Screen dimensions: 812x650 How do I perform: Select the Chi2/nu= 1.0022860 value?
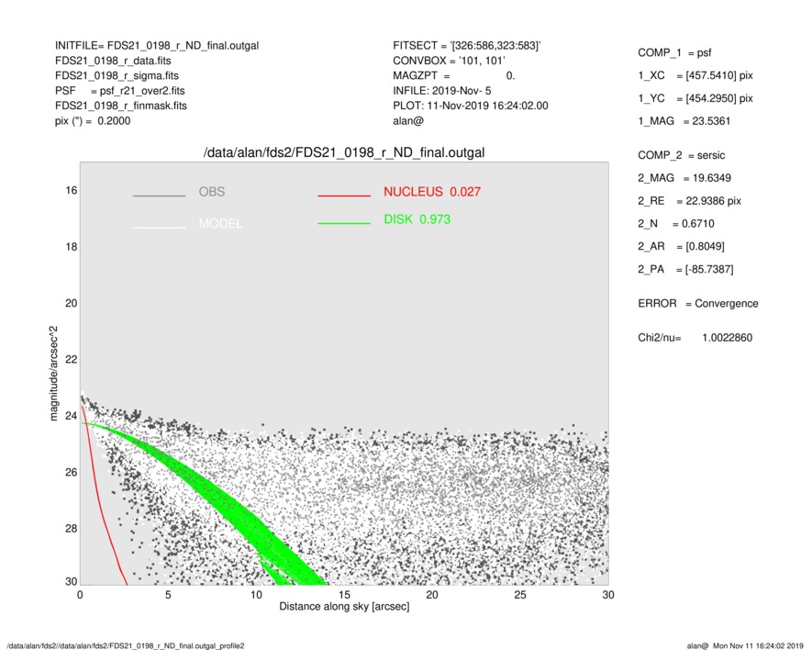coord(695,338)
